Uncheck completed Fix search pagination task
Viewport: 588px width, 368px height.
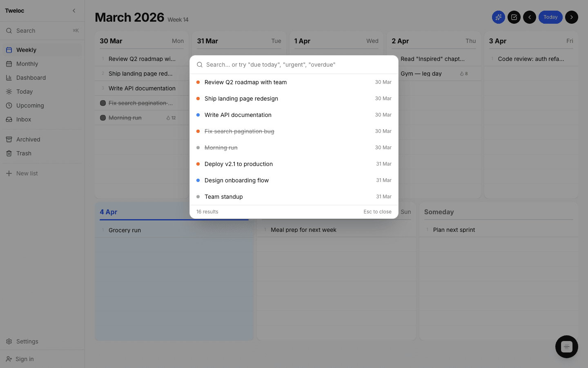pos(103,103)
